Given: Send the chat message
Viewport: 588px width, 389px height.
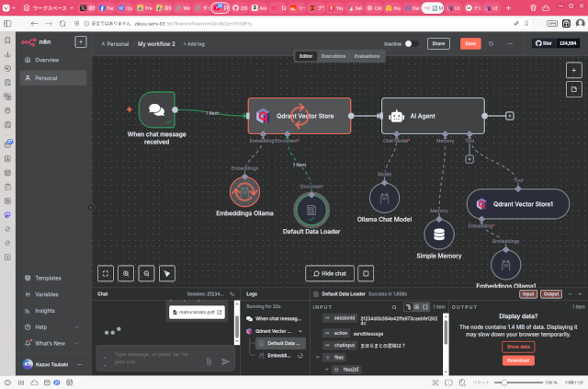Looking at the screenshot, I should 225,361.
